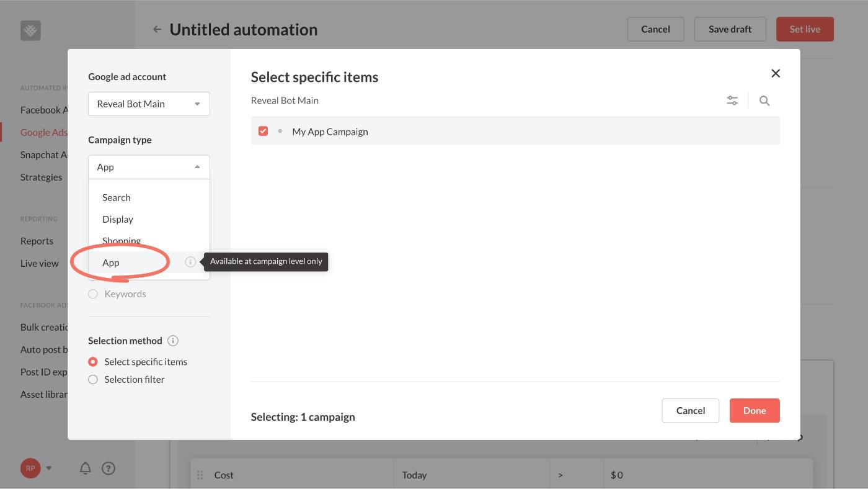Click the status dot beside My App Campaign
Screen dimensions: 868x489
(280, 131)
